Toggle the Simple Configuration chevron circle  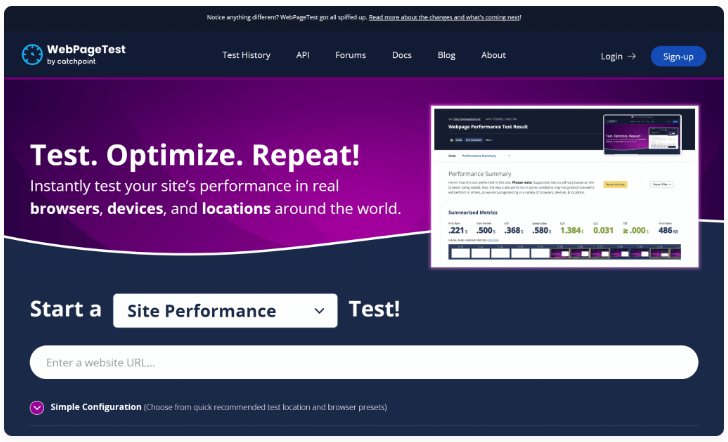[x=37, y=407]
